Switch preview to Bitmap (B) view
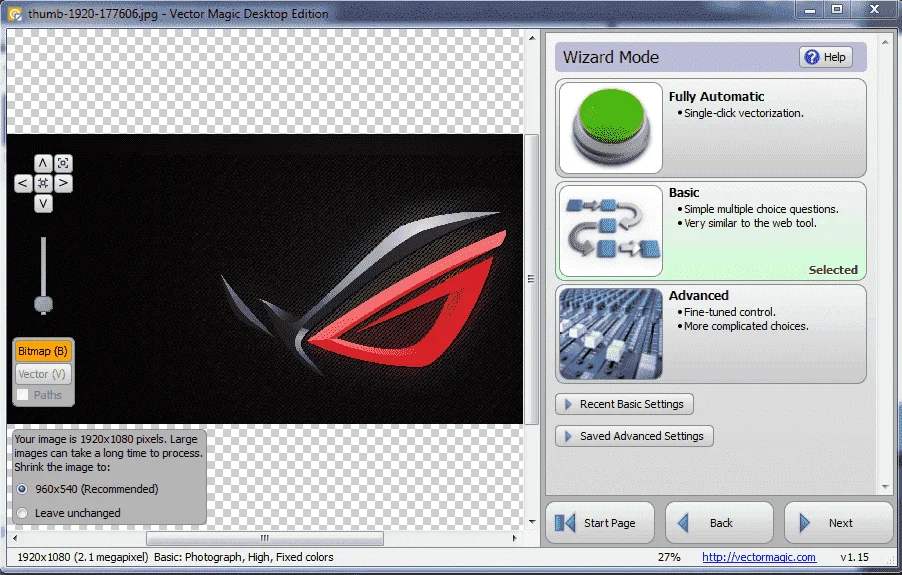This screenshot has height=575, width=902. tap(43, 351)
